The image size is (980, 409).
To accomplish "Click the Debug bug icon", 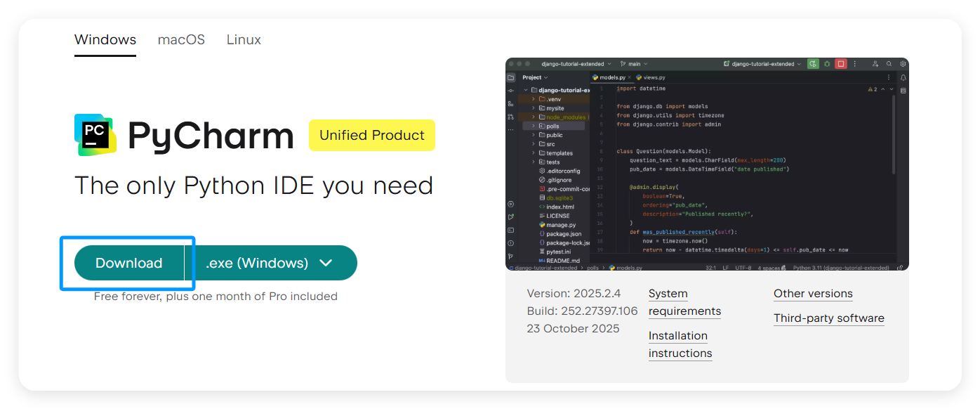I will click(827, 64).
